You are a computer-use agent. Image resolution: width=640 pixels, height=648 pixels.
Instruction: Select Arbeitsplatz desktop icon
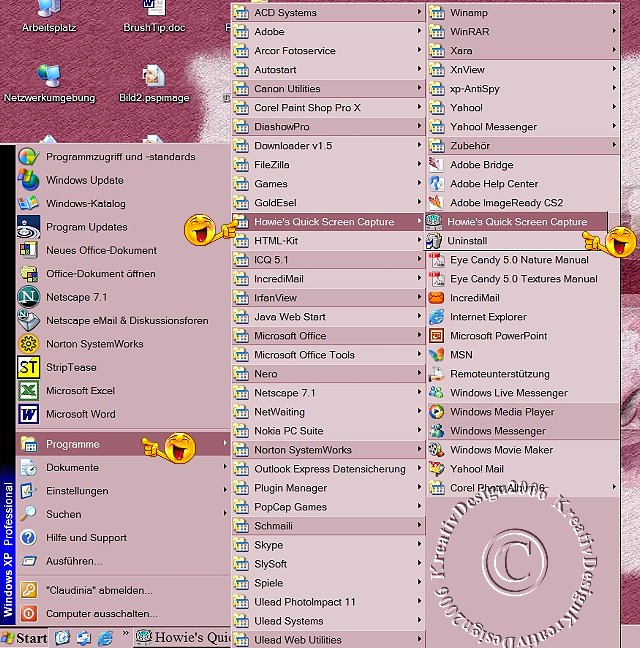[49, 16]
